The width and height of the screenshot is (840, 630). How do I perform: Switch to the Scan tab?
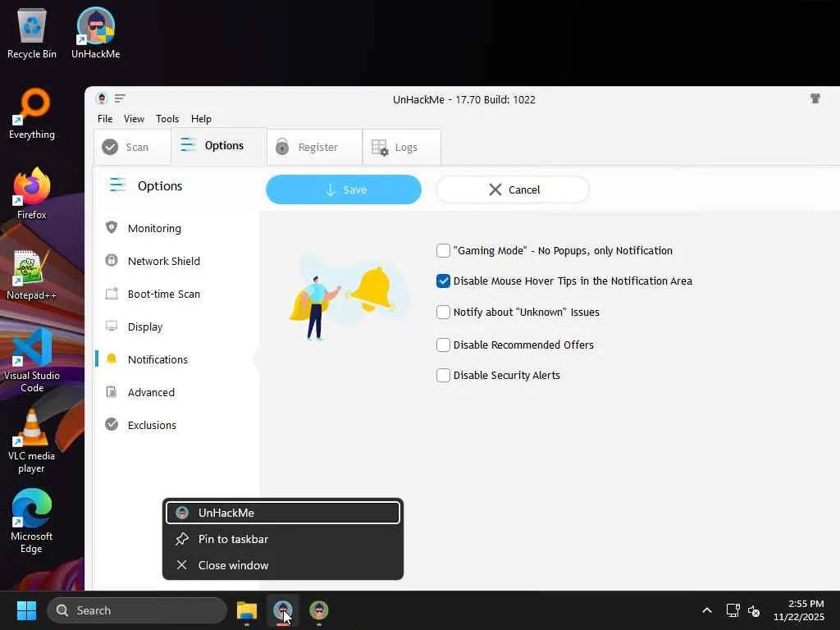(132, 147)
